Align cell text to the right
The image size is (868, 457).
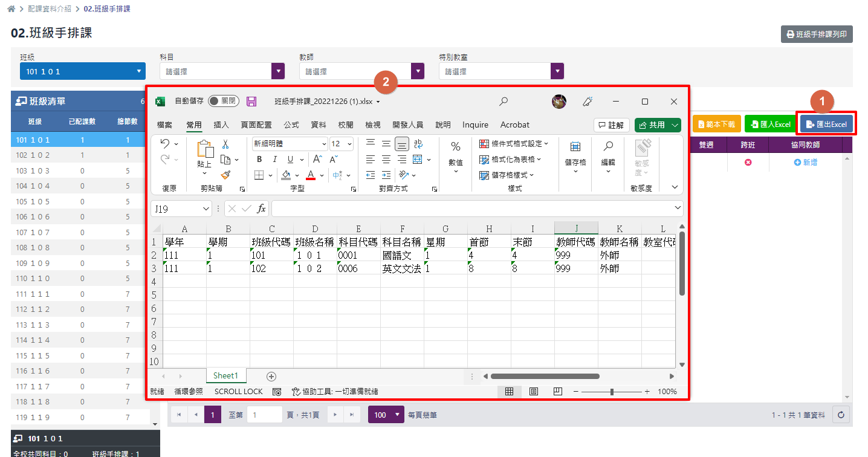pyautogui.click(x=402, y=160)
